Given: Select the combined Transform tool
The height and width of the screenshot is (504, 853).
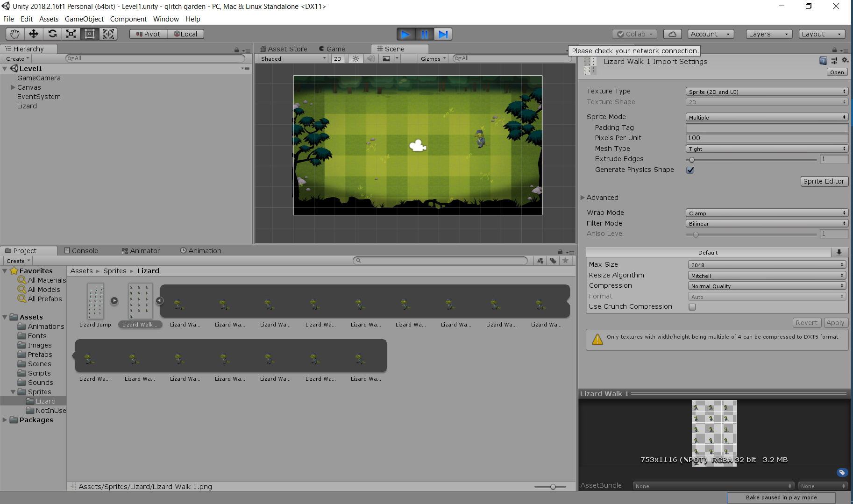Looking at the screenshot, I should click(x=108, y=34).
